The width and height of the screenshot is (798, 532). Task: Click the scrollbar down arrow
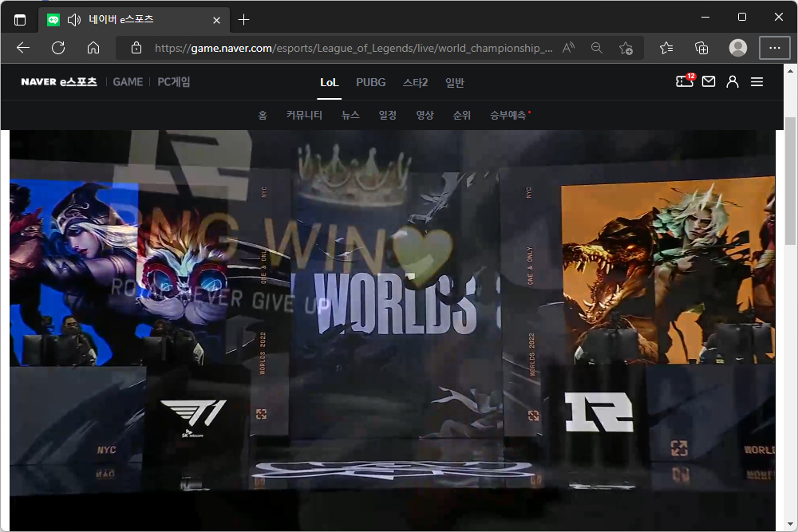click(790, 524)
